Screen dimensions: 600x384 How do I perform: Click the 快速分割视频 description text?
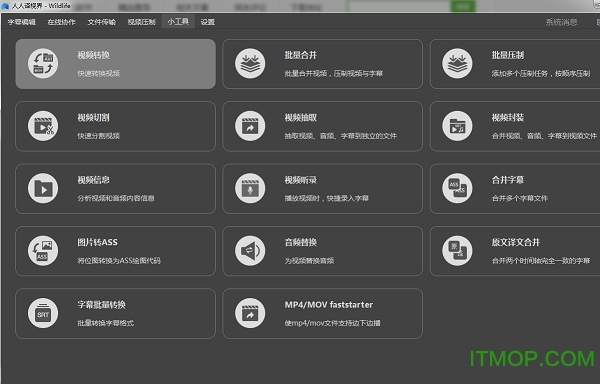tap(99, 135)
